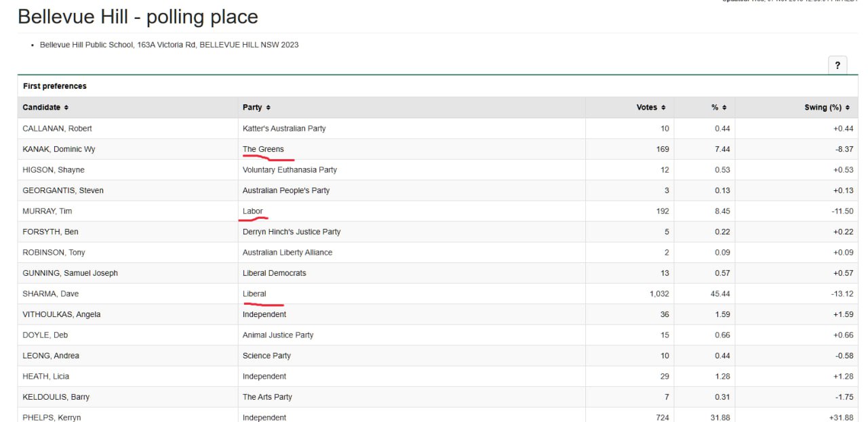Screen dimensions: 868x422
Task: Sort table by Swing (%) column
Action: [x=826, y=108]
